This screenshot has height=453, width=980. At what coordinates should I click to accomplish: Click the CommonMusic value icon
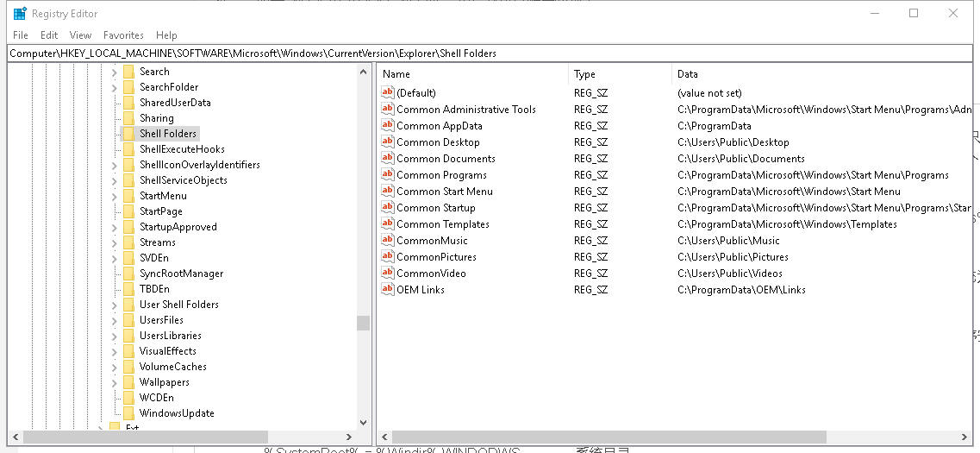388,240
